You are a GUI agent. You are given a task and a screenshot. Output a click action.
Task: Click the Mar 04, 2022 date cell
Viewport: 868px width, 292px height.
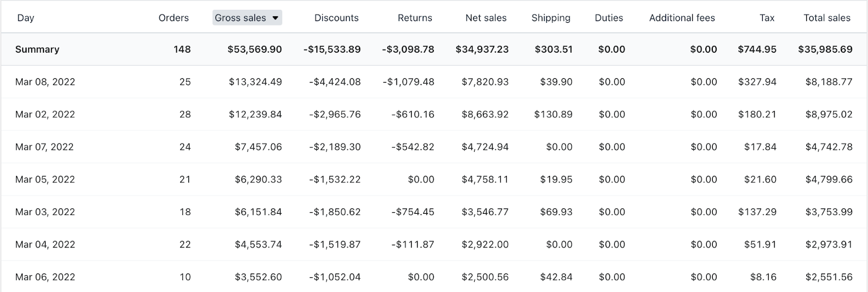click(x=45, y=245)
